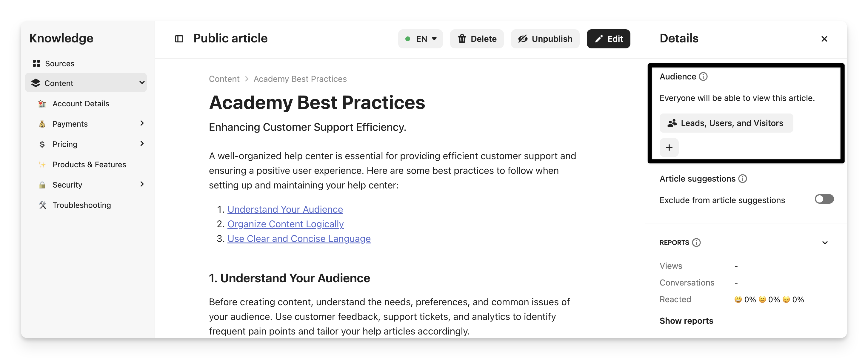Unpublish the article
This screenshot has width=868, height=359.
pos(545,39)
